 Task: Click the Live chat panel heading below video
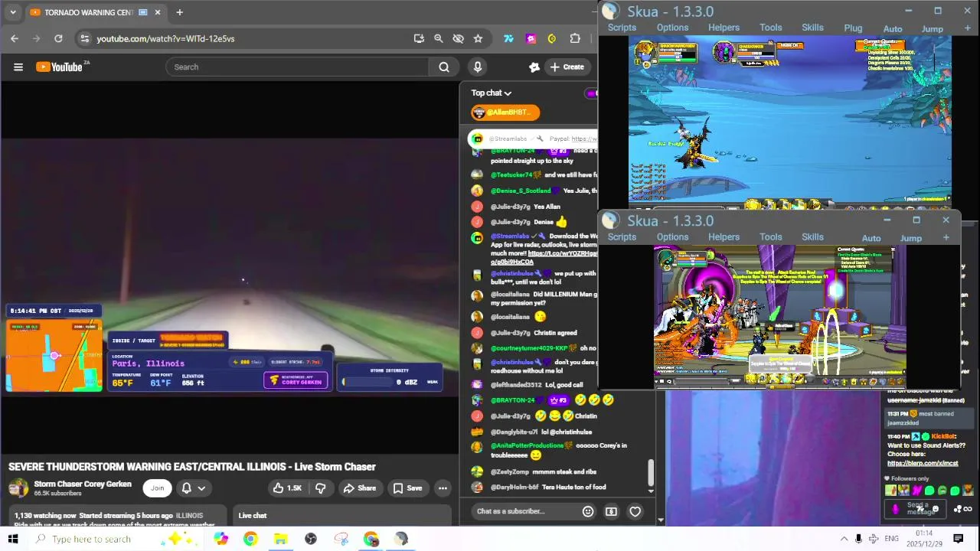click(x=253, y=516)
